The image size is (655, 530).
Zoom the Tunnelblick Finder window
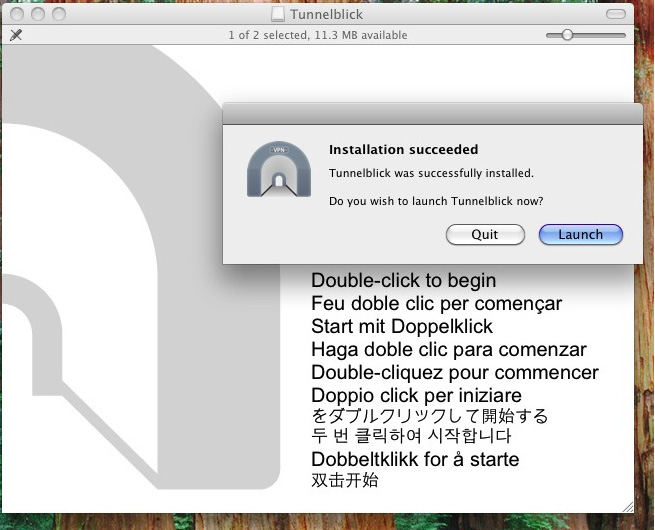tap(59, 14)
